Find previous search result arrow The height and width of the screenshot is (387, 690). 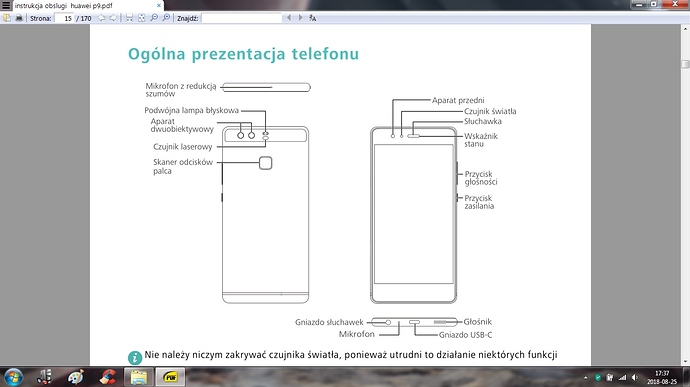pos(289,18)
